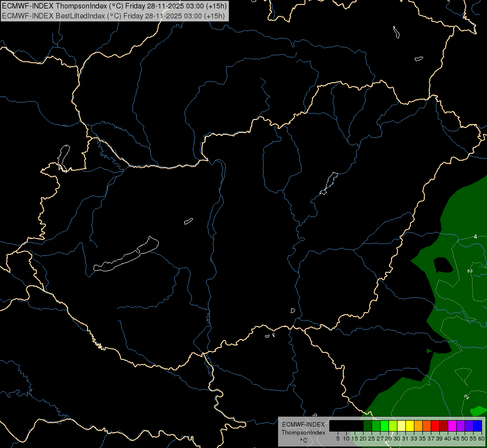The height and width of the screenshot is (448, 487).
Task: Click the legend °C unit label
Action: 304,441
